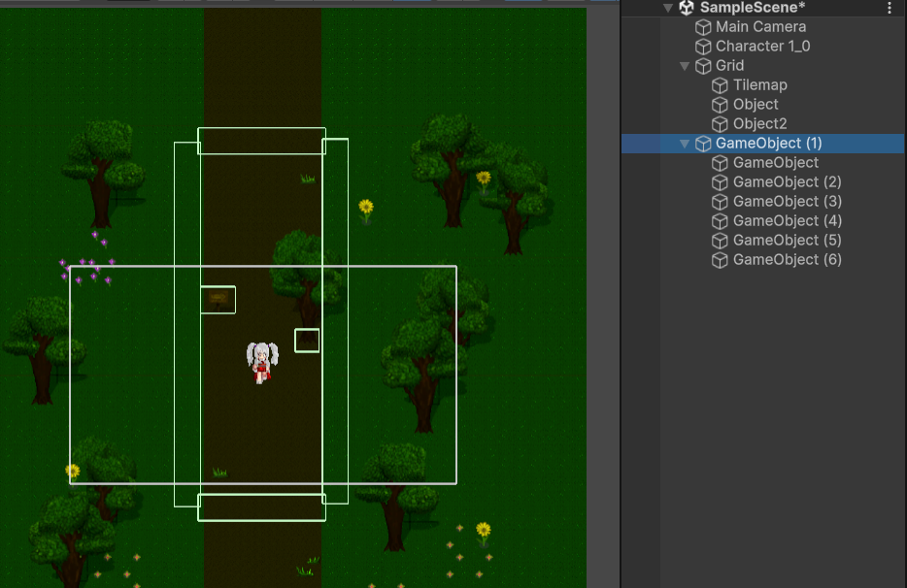The height and width of the screenshot is (588, 907).
Task: Click the Tilemap cube icon
Action: point(720,85)
